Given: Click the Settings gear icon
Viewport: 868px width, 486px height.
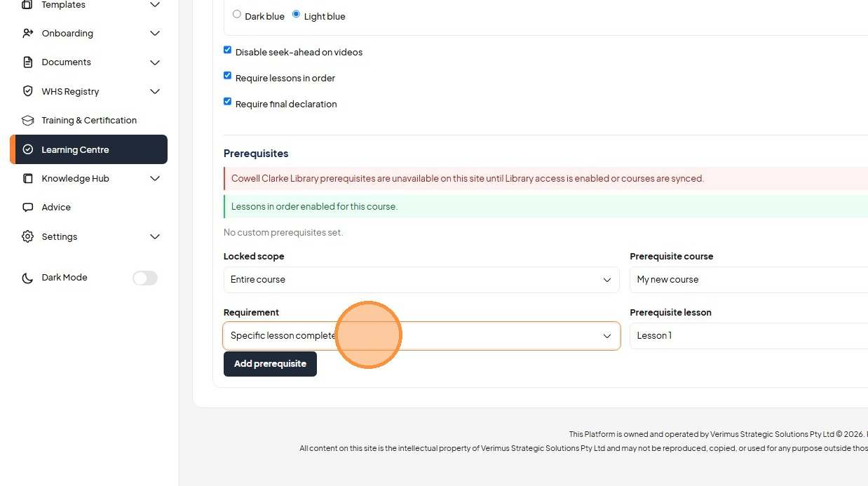Looking at the screenshot, I should 28,236.
